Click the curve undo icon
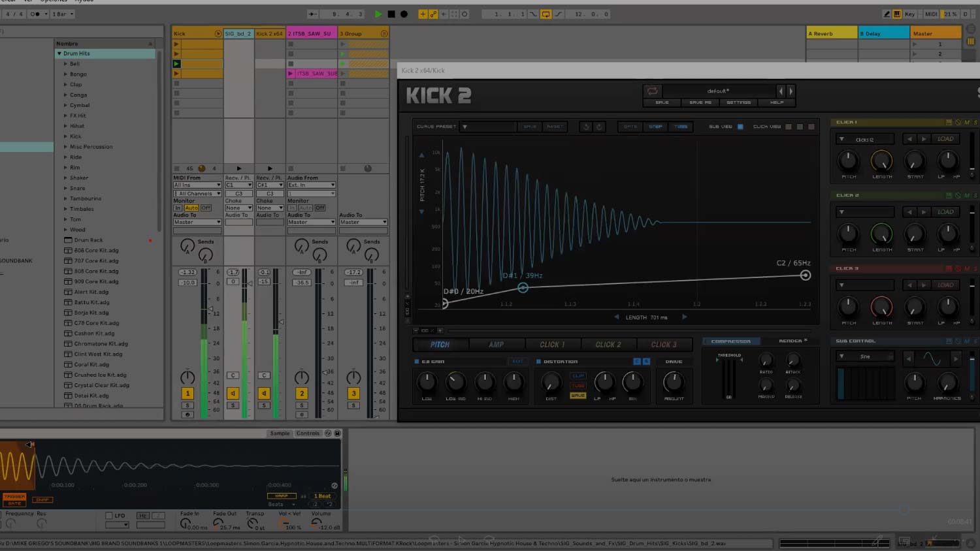 [x=586, y=127]
